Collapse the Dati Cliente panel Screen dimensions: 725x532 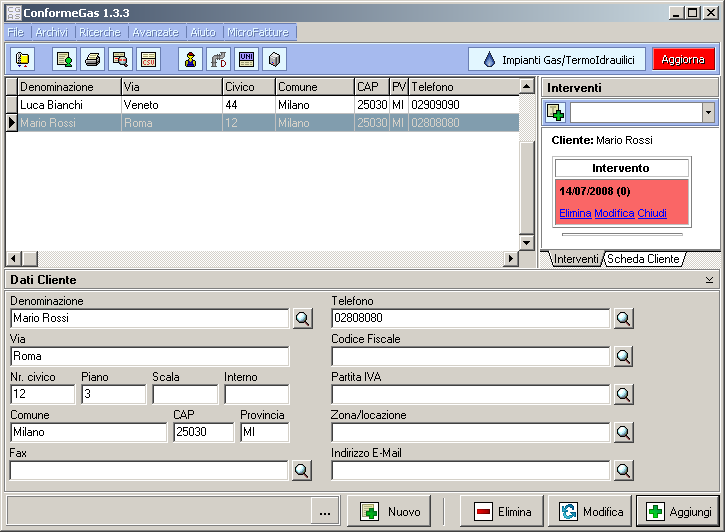(709, 280)
